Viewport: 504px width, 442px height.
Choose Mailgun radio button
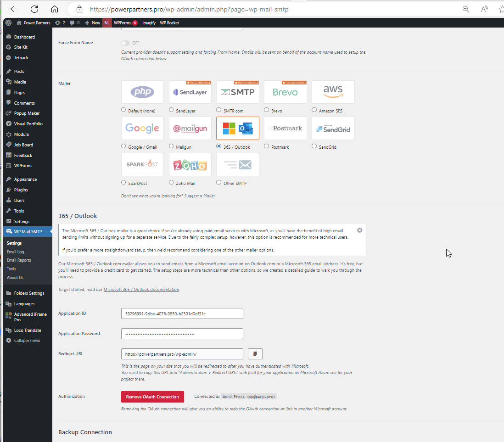click(x=171, y=146)
